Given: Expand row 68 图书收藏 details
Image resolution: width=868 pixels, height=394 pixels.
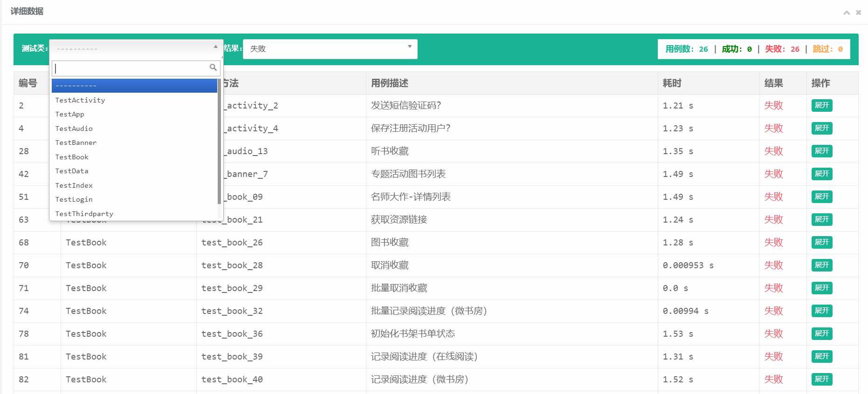Looking at the screenshot, I should point(822,242).
